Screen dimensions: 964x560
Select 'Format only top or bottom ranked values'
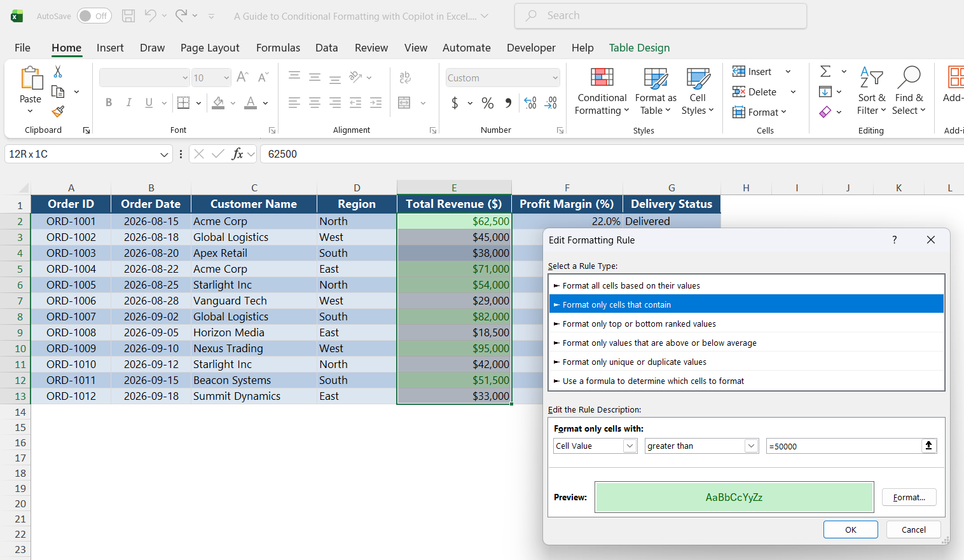tap(747, 324)
